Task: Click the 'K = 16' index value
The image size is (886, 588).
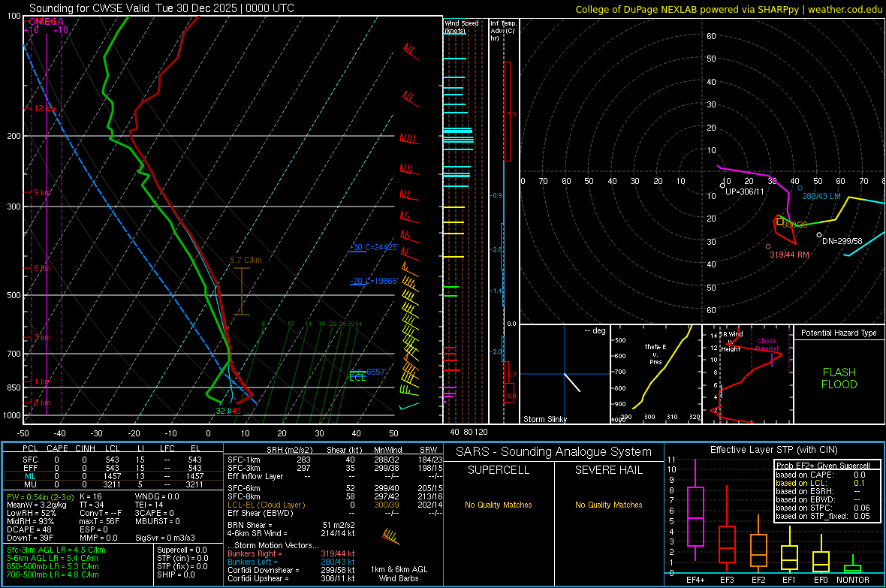Action: pyautogui.click(x=91, y=496)
